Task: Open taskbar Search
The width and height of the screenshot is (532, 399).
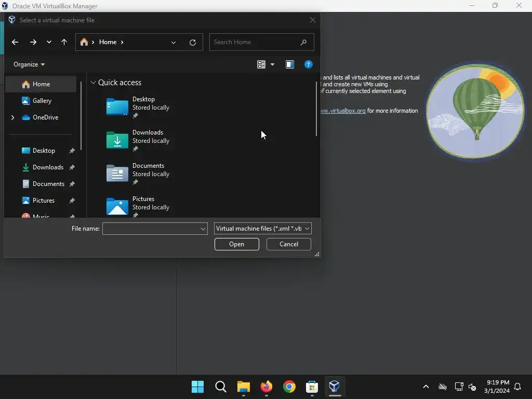Action: pyautogui.click(x=220, y=387)
